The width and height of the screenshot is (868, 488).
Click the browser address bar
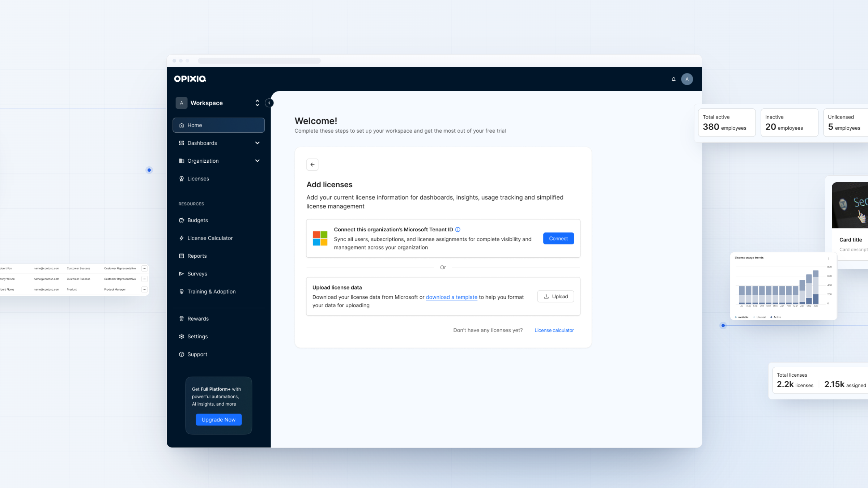259,61
